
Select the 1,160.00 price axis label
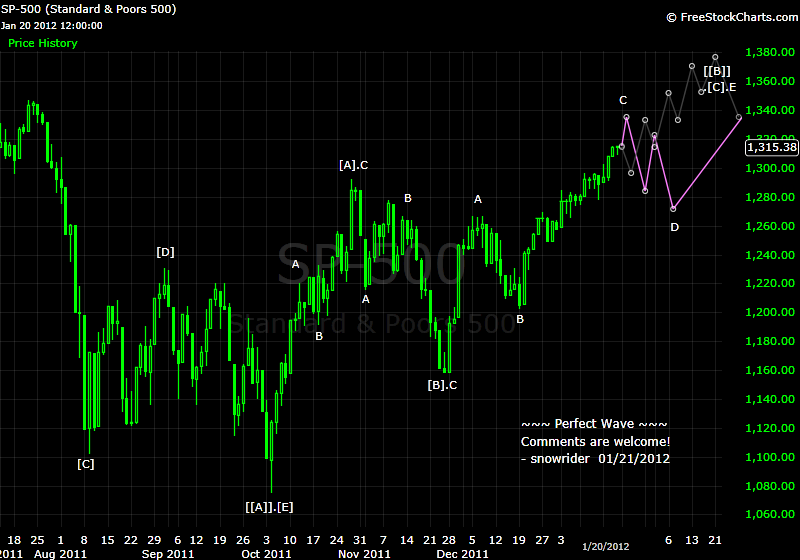[770, 370]
